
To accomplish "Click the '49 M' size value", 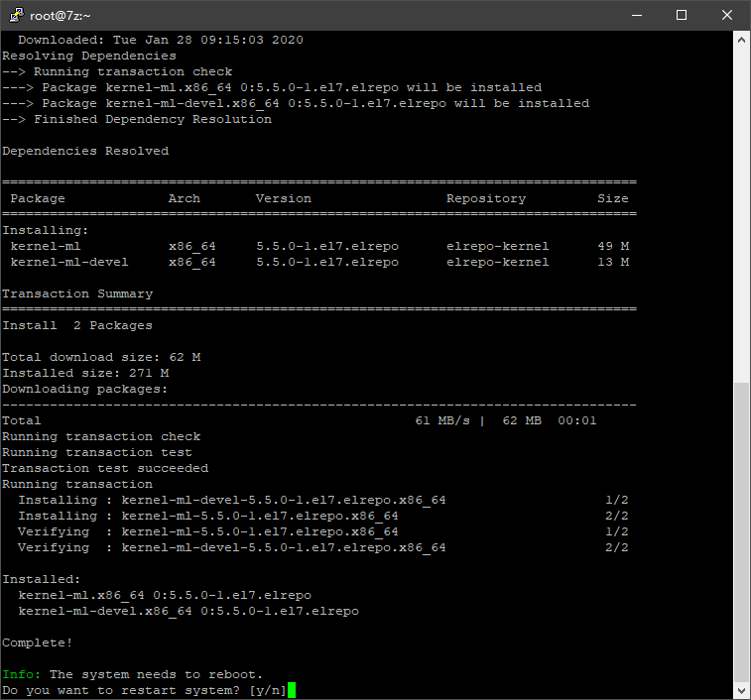I will pos(613,246).
